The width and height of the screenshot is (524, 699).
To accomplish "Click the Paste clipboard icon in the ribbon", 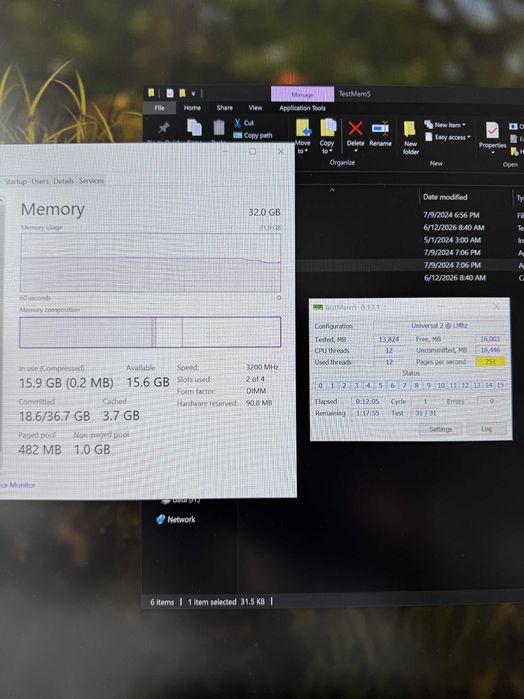I will click(219, 127).
